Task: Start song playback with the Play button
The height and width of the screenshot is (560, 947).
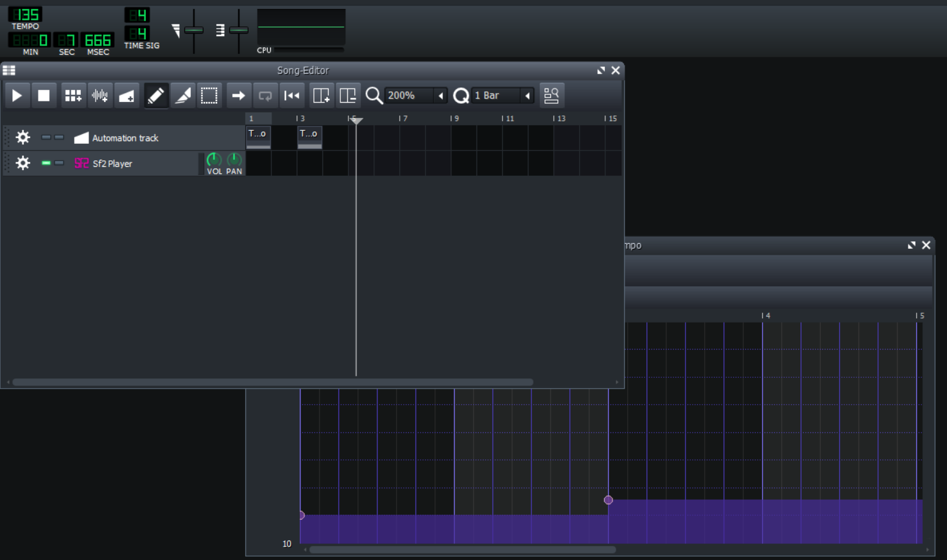Action: click(x=17, y=96)
